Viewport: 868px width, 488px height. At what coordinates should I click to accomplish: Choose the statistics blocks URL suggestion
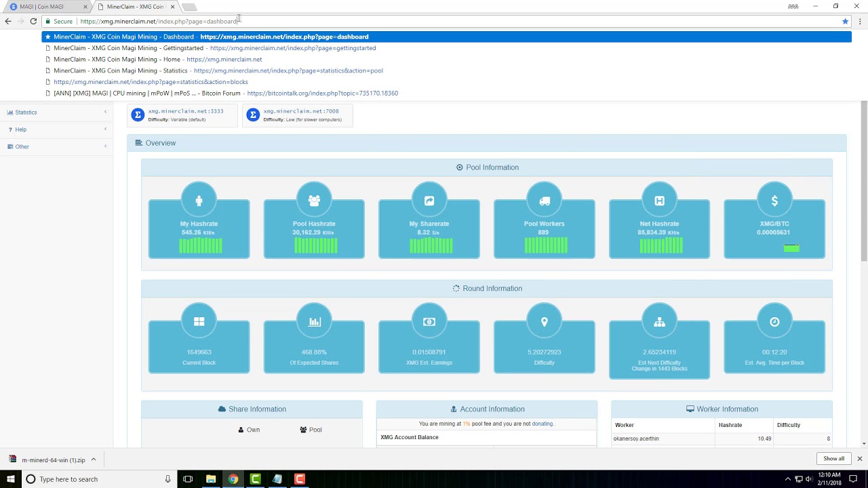pos(446,82)
